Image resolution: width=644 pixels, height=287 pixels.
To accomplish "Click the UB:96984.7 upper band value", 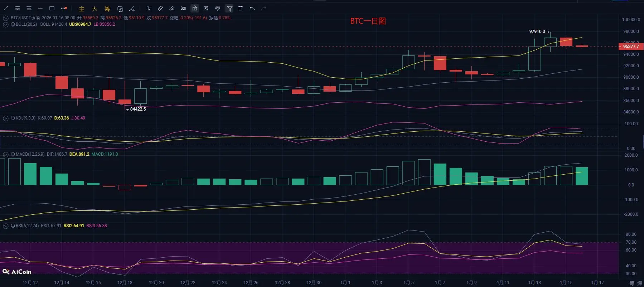I will (x=80, y=24).
